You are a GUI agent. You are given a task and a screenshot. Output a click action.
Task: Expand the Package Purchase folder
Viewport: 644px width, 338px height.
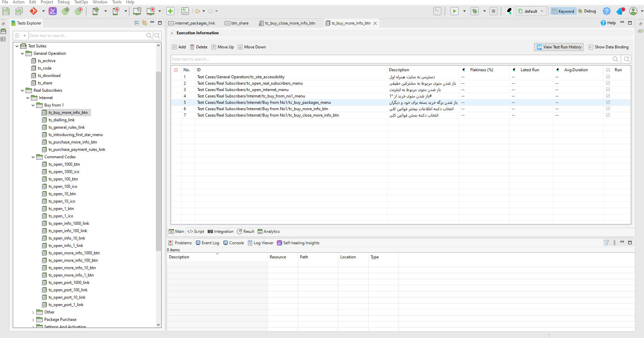(33, 320)
